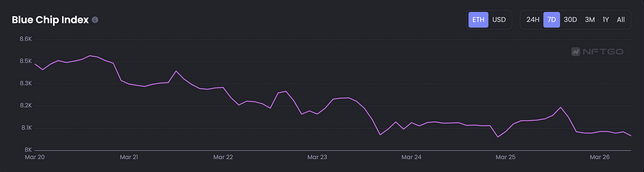Select the All time range

click(x=621, y=20)
